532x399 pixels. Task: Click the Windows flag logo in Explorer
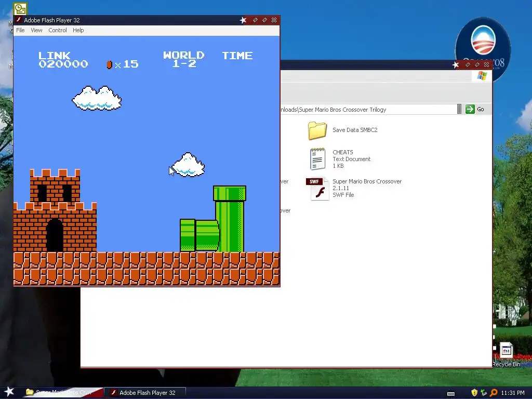point(482,76)
